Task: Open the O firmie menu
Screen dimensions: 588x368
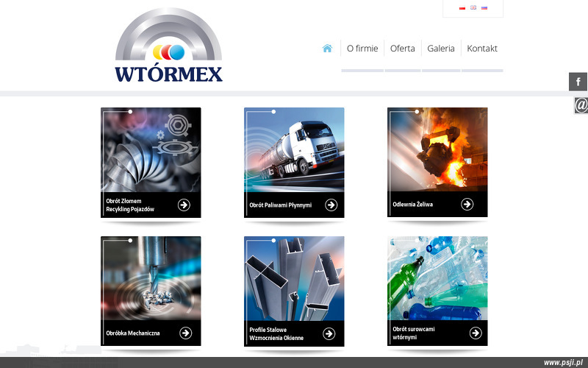Action: (362, 49)
